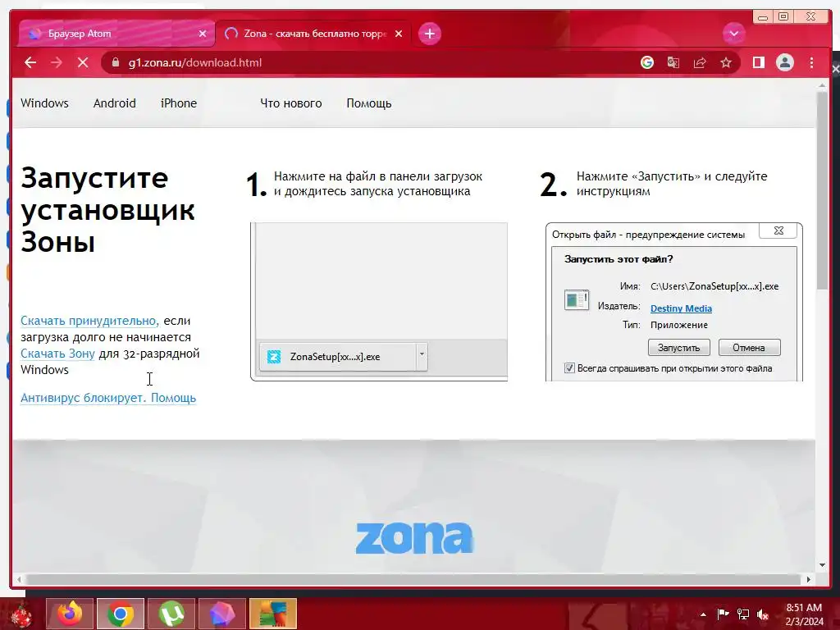The image size is (840, 630).
Task: Click Скачать Зону link for 32-bit
Action: click(58, 354)
